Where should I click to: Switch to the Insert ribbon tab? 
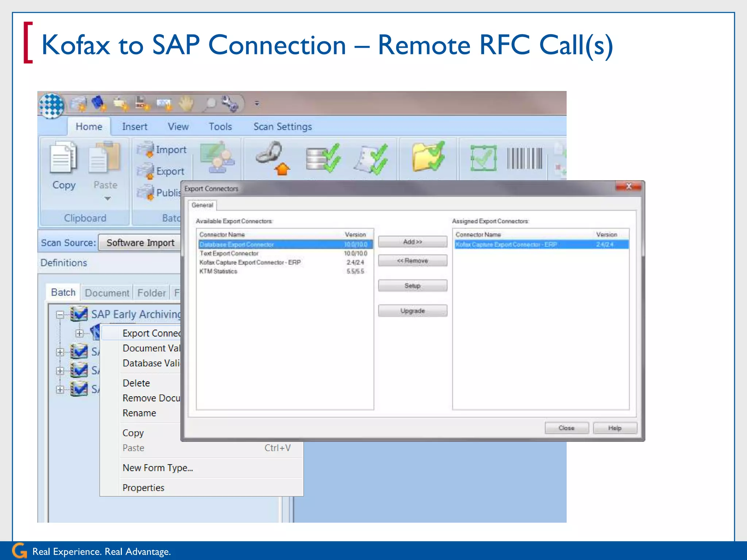click(135, 127)
